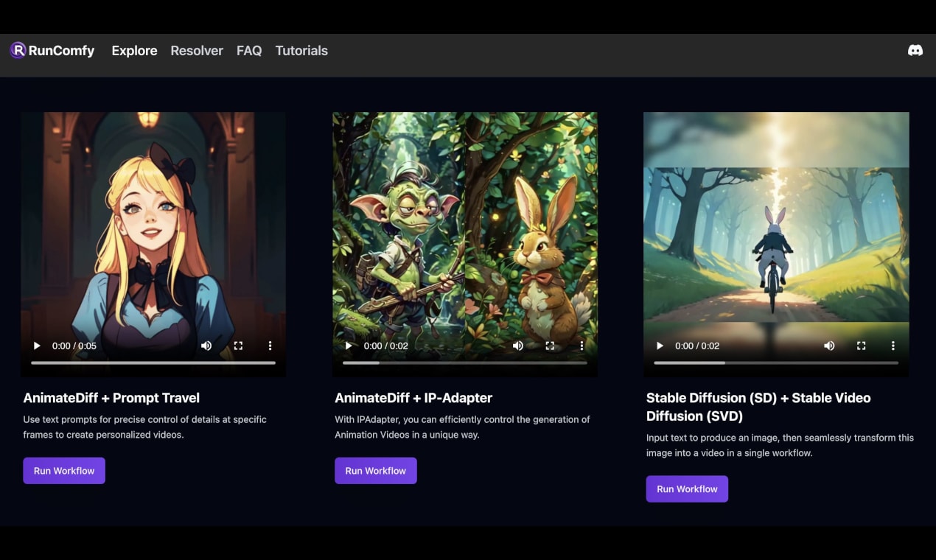Run Workflow for AnimateDiff + Prompt Travel
Image resolution: width=936 pixels, height=560 pixels.
[64, 471]
